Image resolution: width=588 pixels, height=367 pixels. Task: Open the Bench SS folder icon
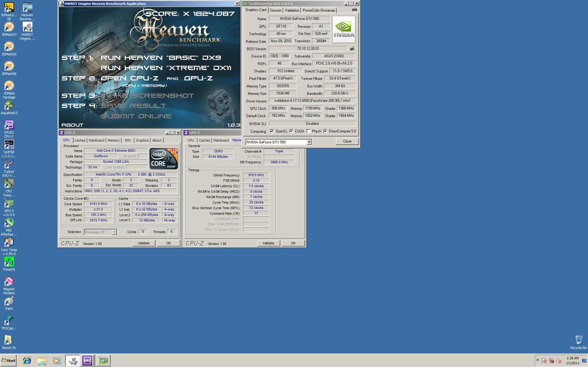9,342
